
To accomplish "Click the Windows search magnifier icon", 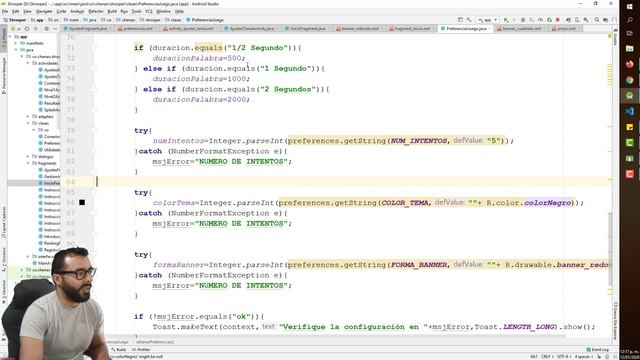I will tap(629, 20).
